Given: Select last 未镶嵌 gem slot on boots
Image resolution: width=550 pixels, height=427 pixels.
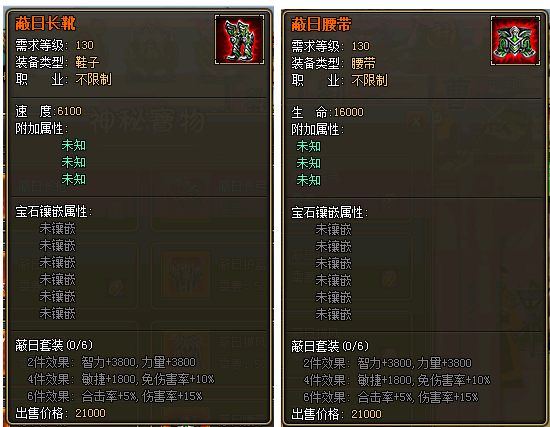Looking at the screenshot, I should click(x=58, y=313).
